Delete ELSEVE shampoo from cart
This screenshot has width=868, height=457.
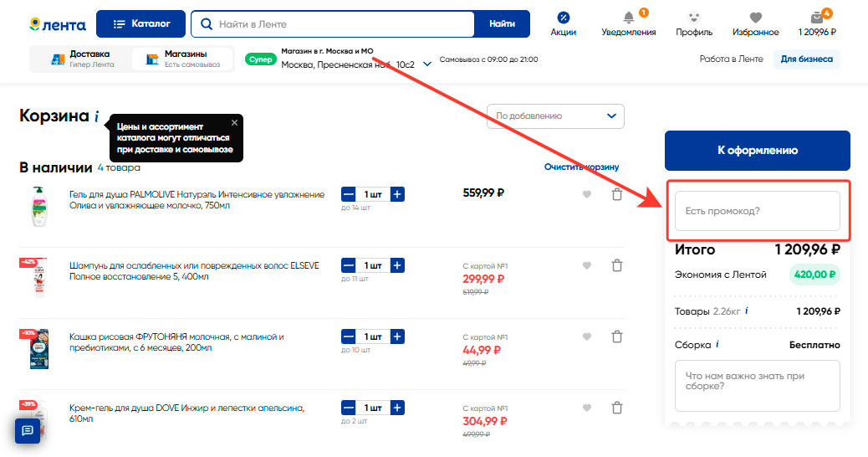click(616, 265)
